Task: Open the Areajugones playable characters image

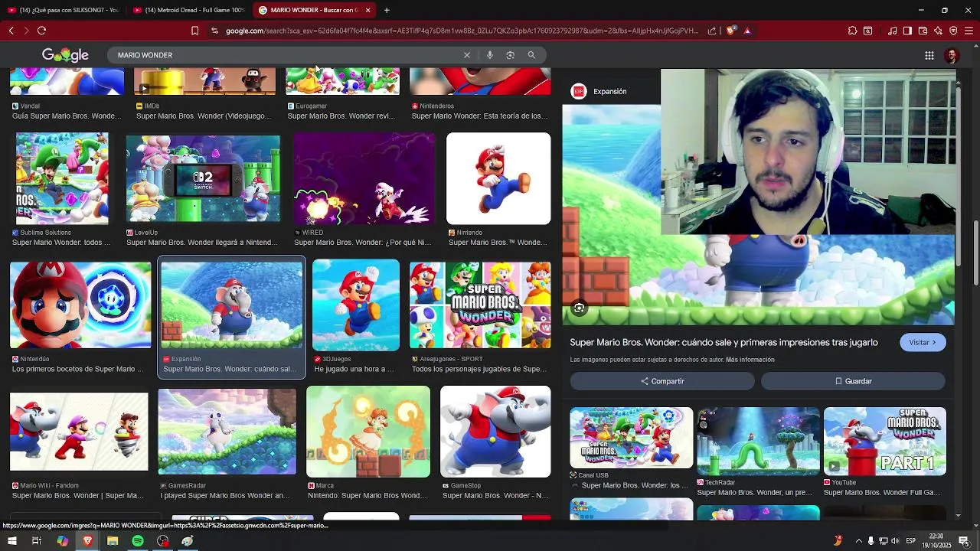Action: pos(480,305)
